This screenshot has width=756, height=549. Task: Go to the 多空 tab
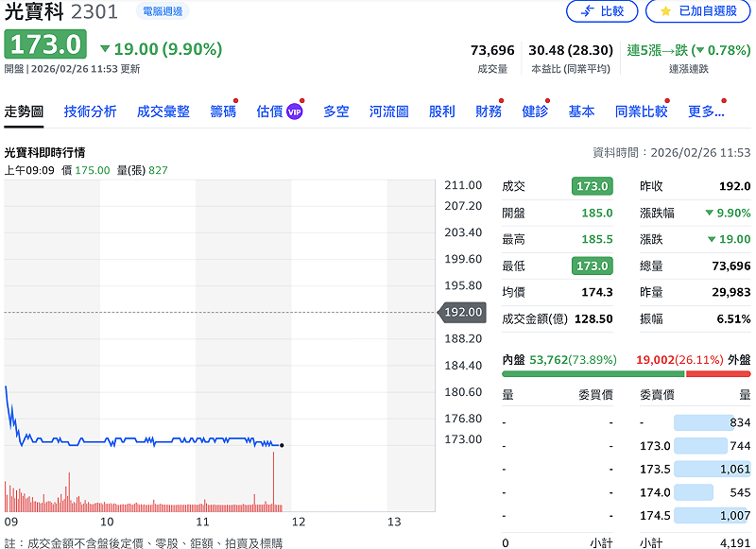[x=336, y=112]
